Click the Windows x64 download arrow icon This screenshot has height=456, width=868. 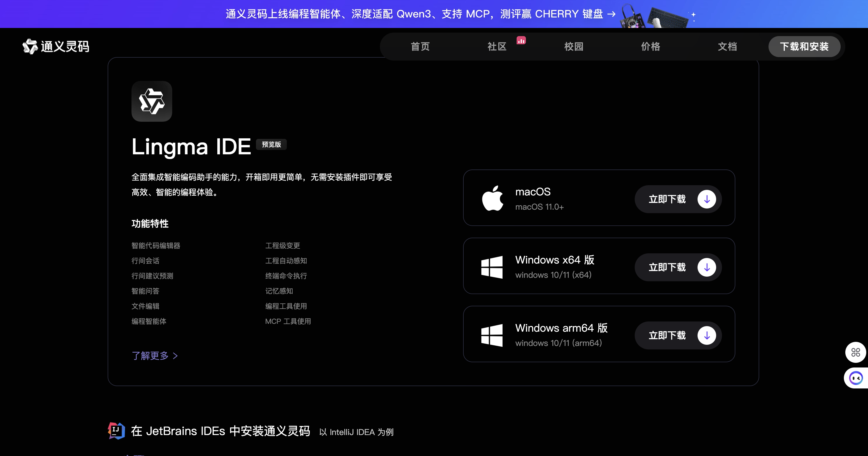[x=707, y=268]
